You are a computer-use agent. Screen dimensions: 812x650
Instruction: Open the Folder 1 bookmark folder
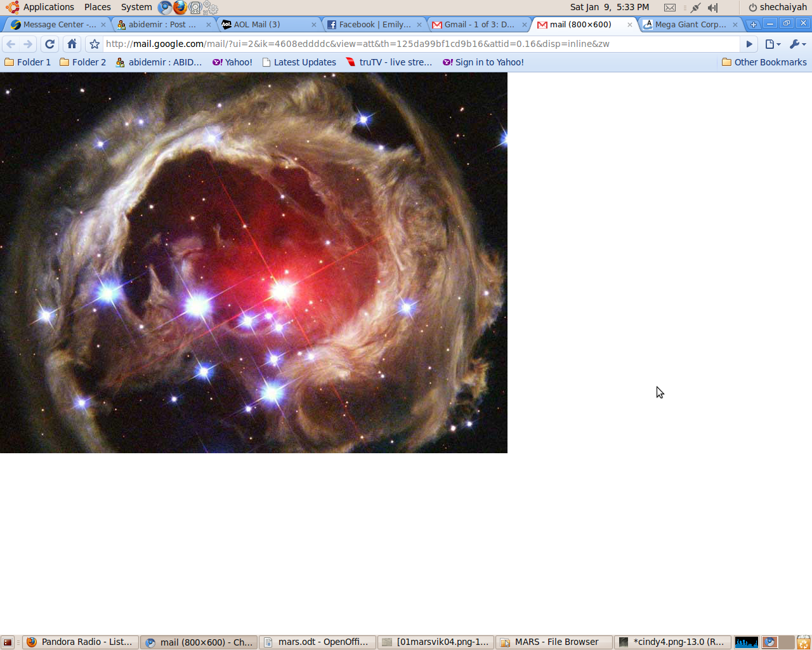point(28,62)
